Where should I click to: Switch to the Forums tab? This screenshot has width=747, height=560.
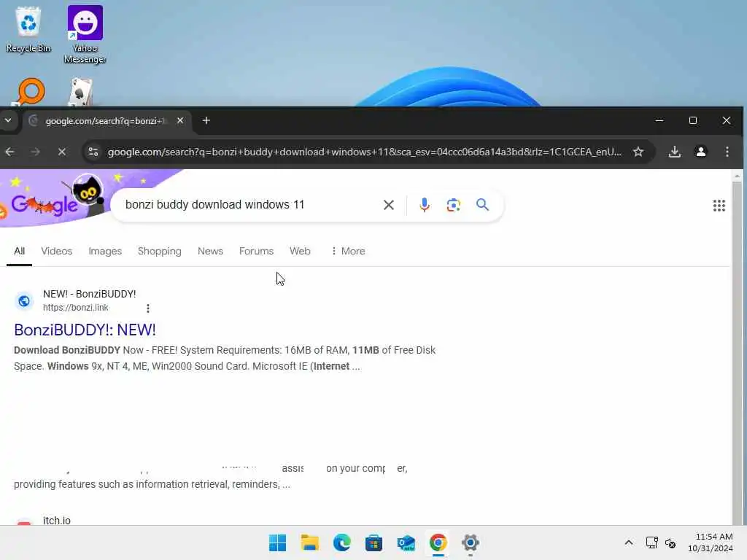[256, 251]
